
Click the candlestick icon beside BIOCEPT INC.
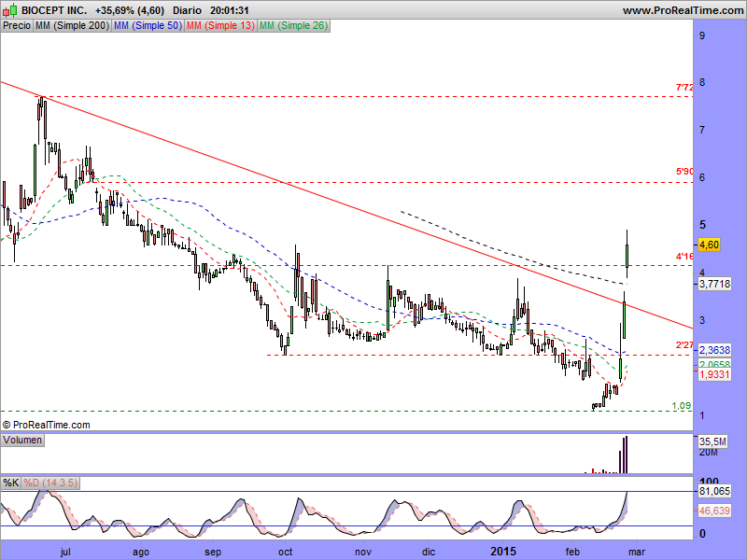(10, 10)
